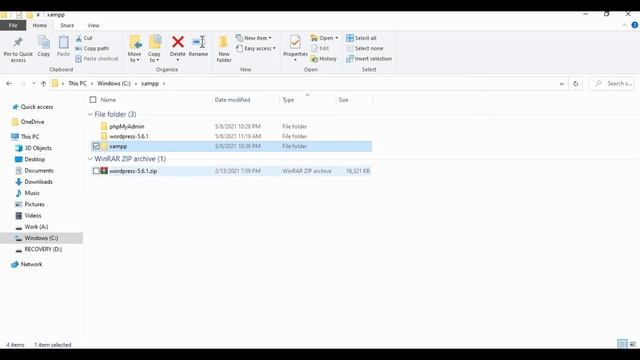Open the Move to menu
The height and width of the screenshot is (360, 640).
(134, 49)
